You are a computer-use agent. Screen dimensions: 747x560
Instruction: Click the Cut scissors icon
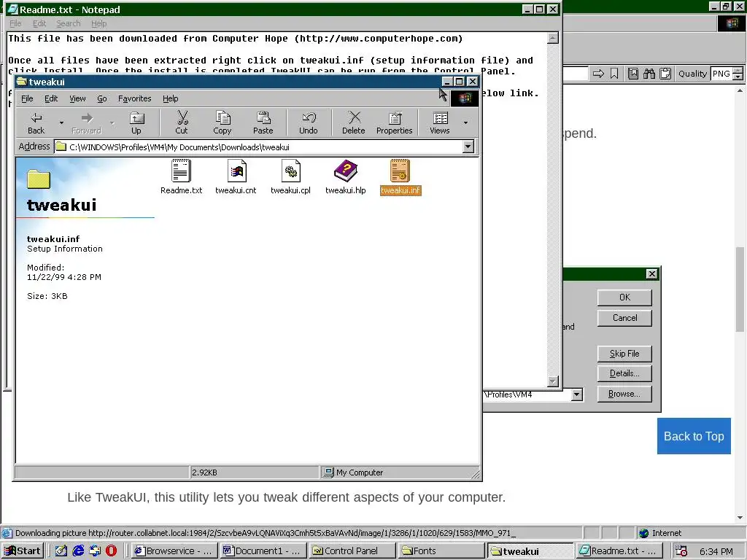click(182, 122)
